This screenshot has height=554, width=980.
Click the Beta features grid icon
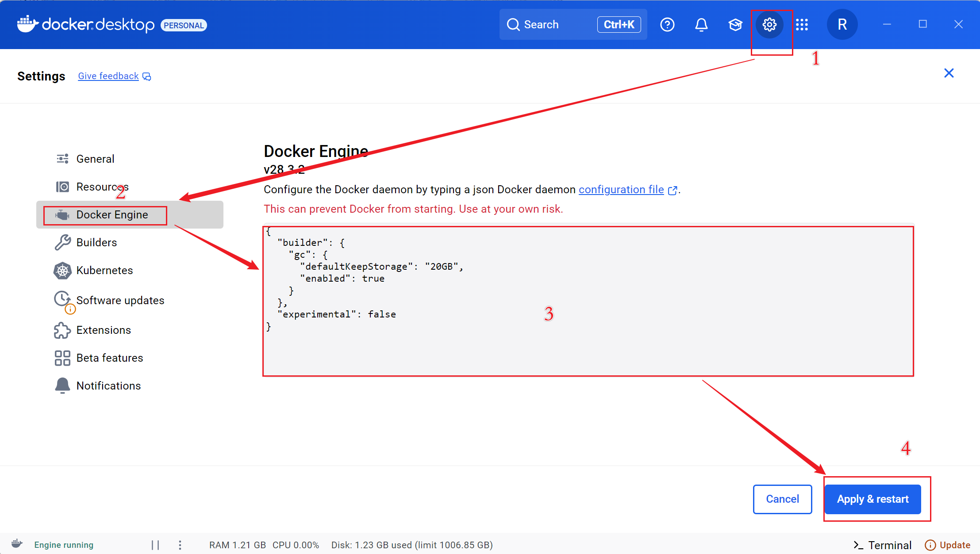[x=62, y=358]
